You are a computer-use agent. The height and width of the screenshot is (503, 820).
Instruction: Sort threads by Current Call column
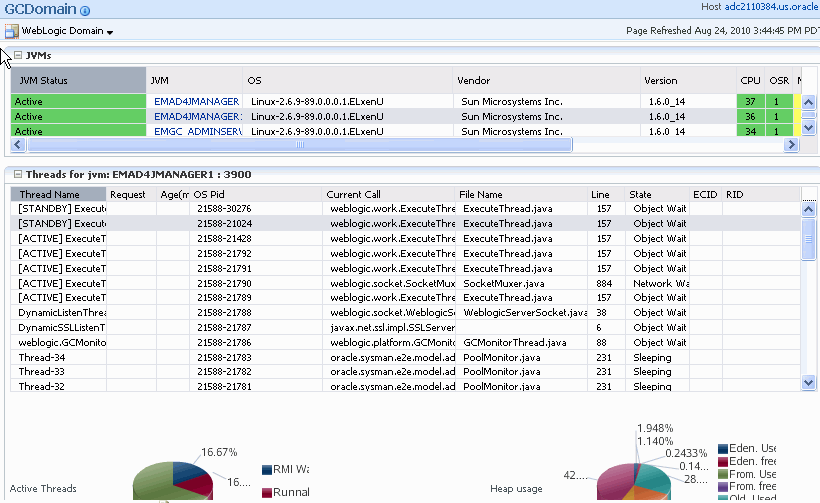click(389, 195)
